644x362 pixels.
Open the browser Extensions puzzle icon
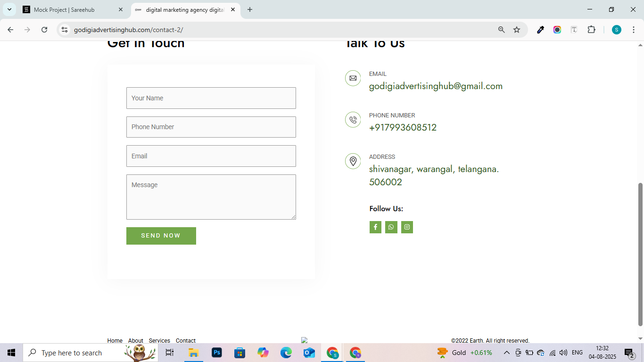pos(591,30)
